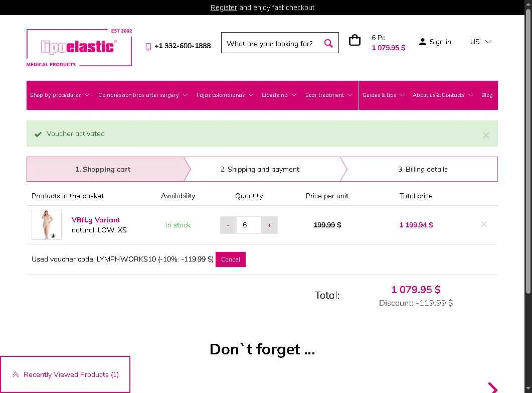Viewport: 532px width, 393px height.
Task: Expand Shop by procedures menu
Action: pos(60,95)
